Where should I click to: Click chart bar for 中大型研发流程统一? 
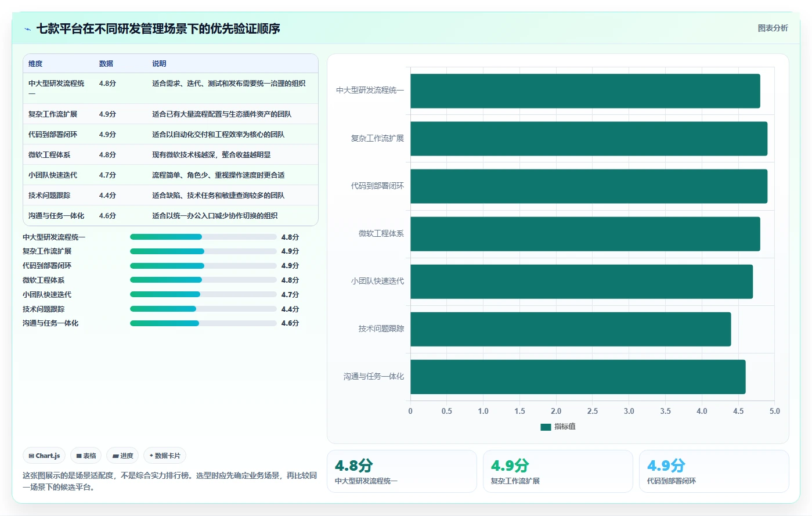click(585, 91)
